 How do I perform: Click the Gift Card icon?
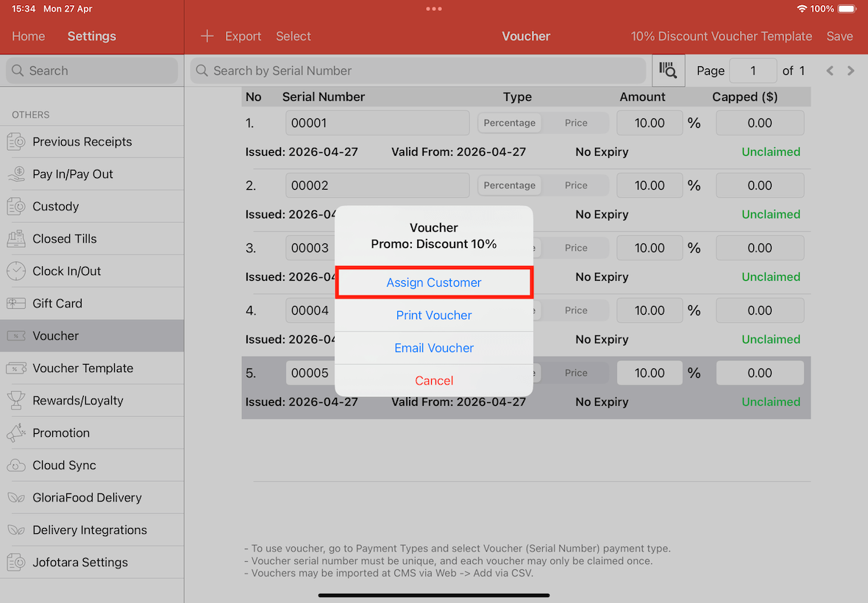coord(16,304)
